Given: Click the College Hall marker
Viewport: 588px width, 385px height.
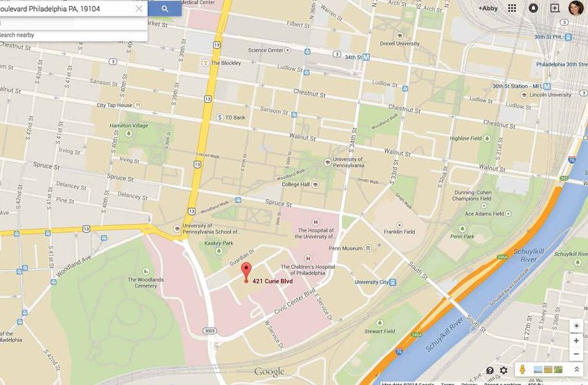Looking at the screenshot, I should pyautogui.click(x=315, y=185).
